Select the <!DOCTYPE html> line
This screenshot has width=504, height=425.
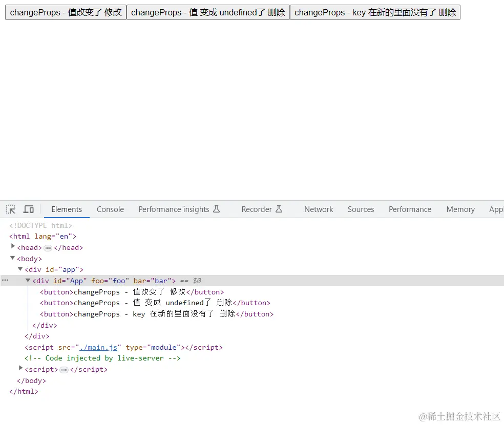40,225
